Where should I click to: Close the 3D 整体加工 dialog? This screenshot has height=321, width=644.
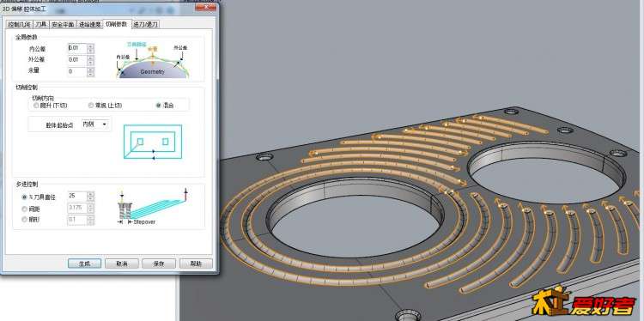click(x=206, y=7)
